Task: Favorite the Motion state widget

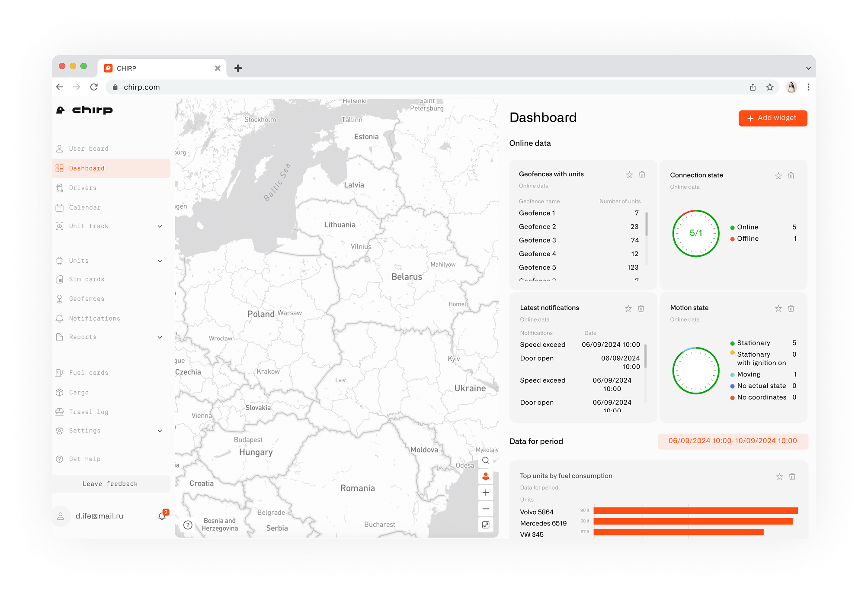Action: 778,309
